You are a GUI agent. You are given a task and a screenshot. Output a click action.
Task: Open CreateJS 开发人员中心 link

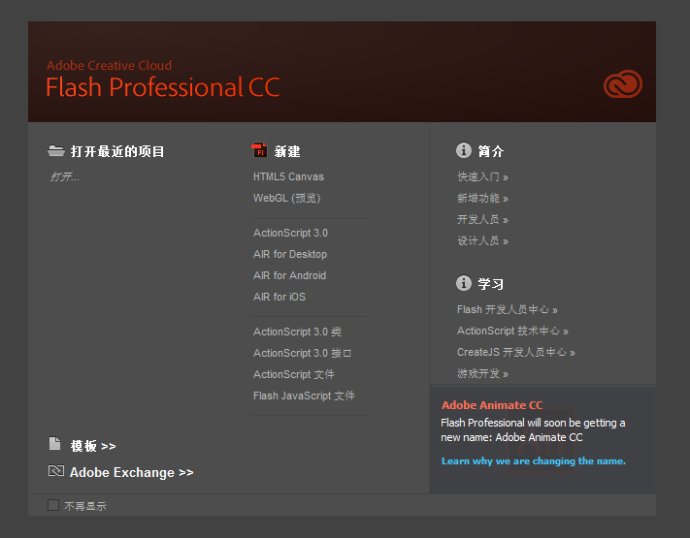tap(516, 352)
